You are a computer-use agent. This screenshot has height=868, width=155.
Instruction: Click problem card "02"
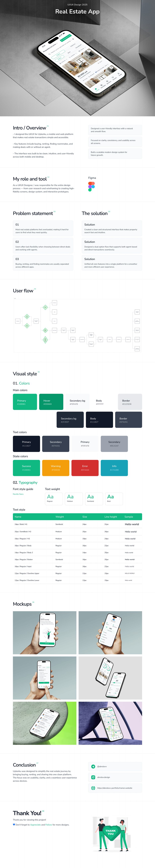pos(43,245)
